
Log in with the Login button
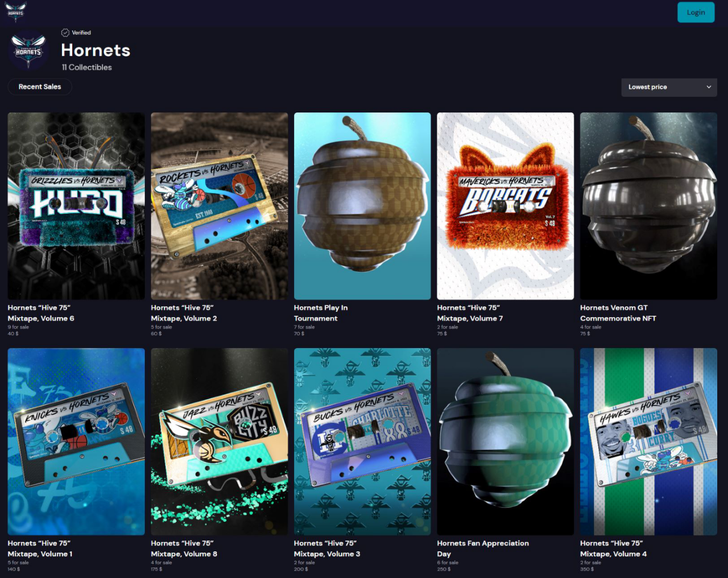tap(696, 13)
